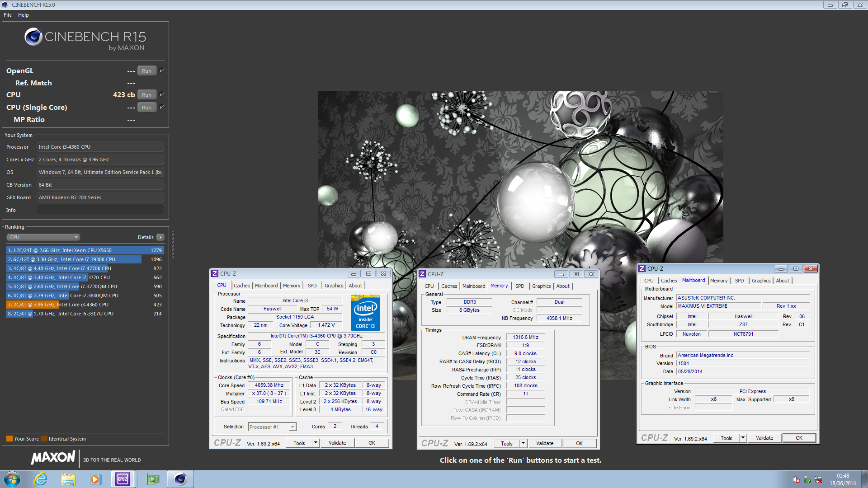Image resolution: width=868 pixels, height=488 pixels.
Task: Switch to Caches tab in CPU window
Action: coord(242,286)
